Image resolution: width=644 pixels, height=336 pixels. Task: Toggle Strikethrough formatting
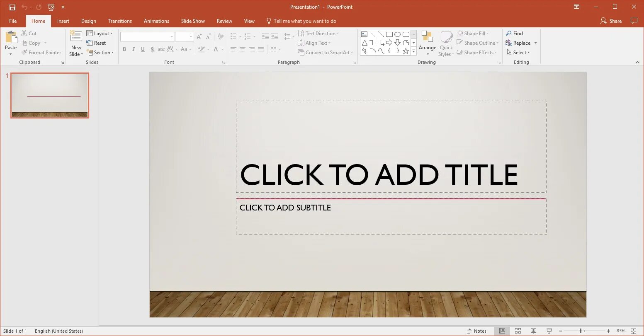[x=161, y=49]
